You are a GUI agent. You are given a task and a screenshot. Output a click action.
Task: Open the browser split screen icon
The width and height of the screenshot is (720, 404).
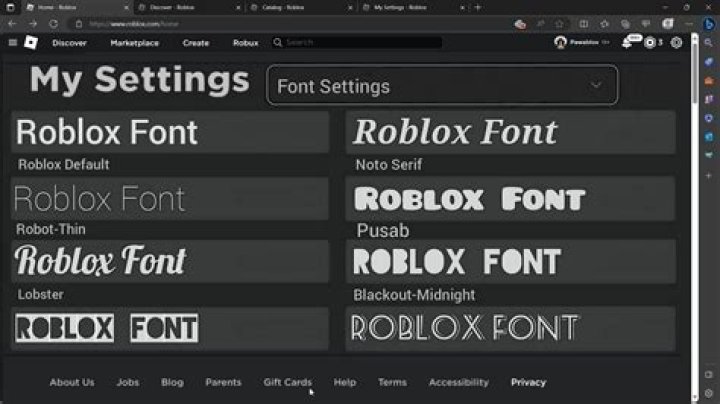[584, 24]
